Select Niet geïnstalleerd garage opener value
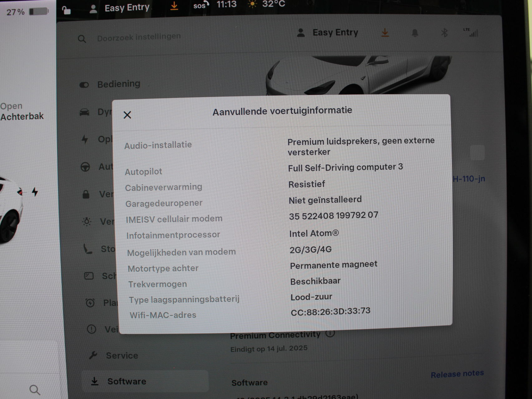The height and width of the screenshot is (399, 532). pyautogui.click(x=325, y=200)
